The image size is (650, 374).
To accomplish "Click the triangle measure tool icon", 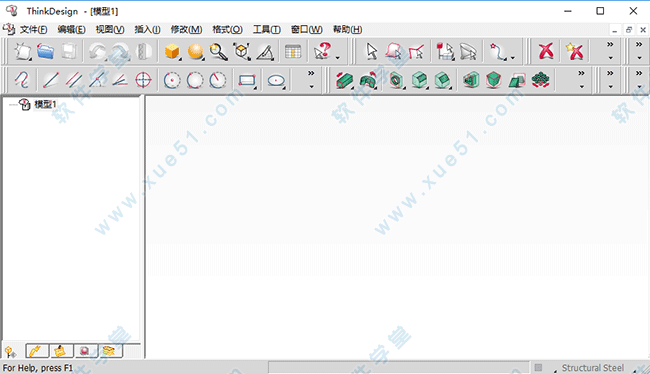I will 265,51.
